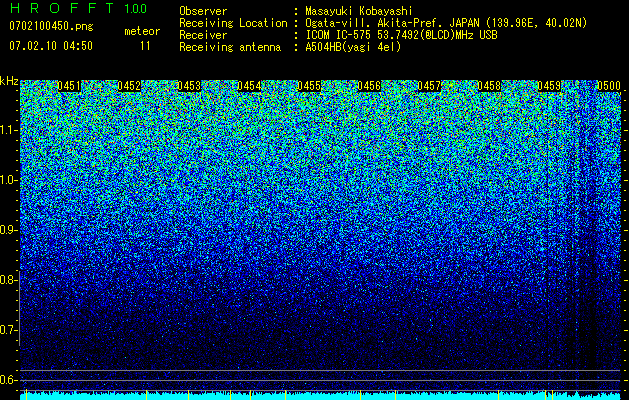Select the 1.1 kHz axis label

click(x=7, y=130)
